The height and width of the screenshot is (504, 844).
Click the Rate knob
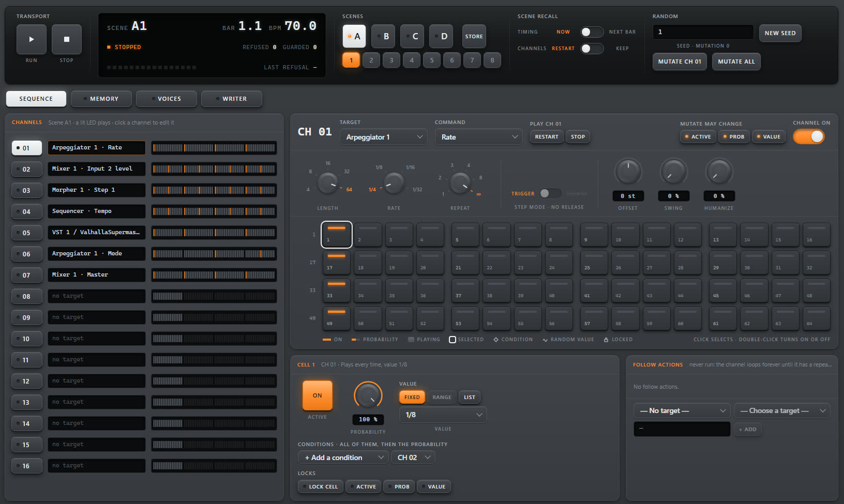point(394,183)
